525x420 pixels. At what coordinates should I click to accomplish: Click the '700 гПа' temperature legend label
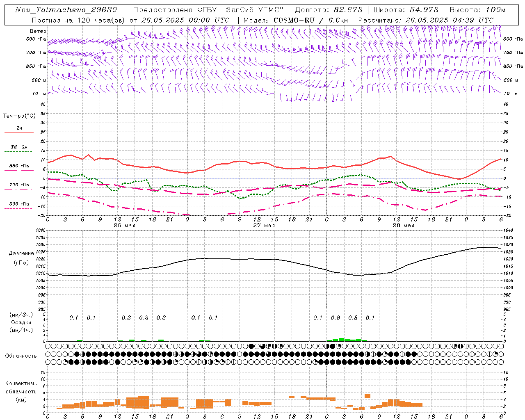tap(19, 185)
